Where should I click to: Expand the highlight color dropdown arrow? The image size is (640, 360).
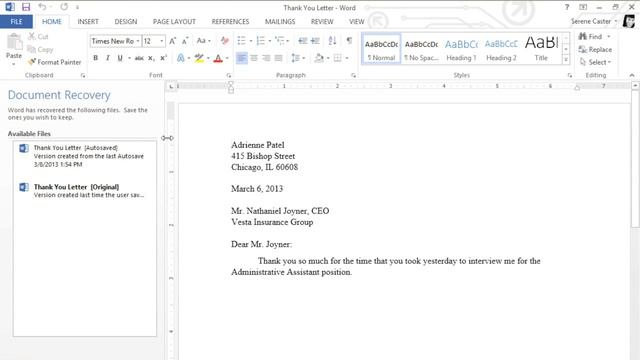point(208,58)
